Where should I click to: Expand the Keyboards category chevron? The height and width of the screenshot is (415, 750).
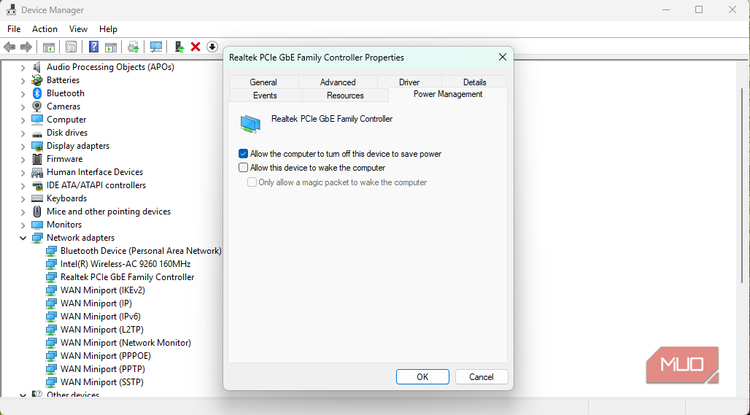(x=23, y=198)
